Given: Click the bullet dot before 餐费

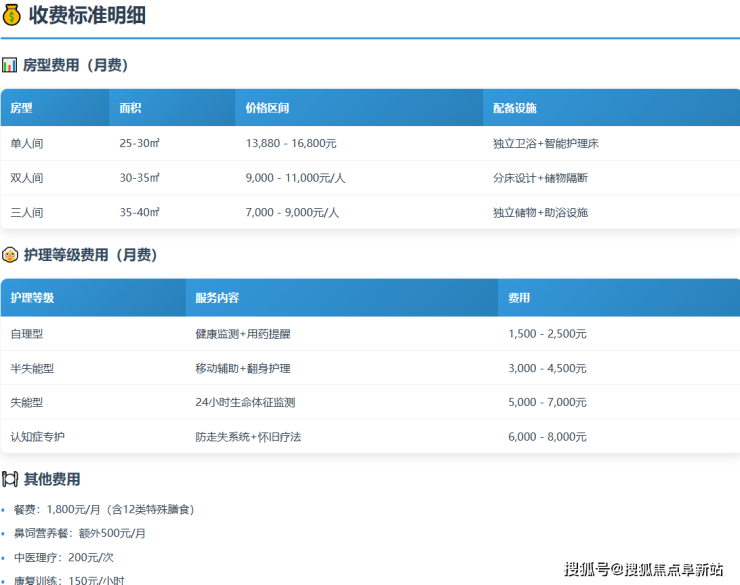Looking at the screenshot, I should click(x=4, y=510).
